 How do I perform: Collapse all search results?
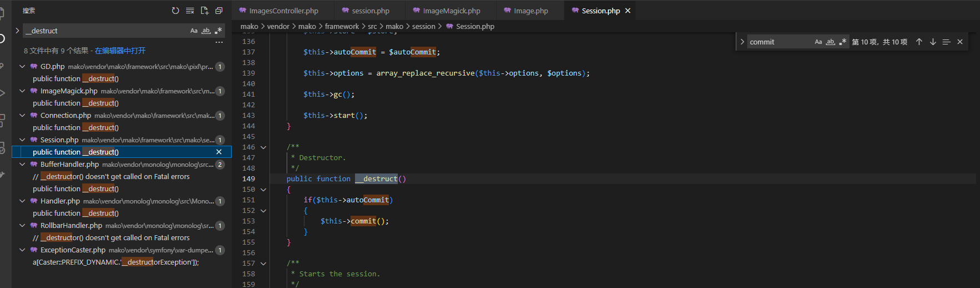click(219, 11)
